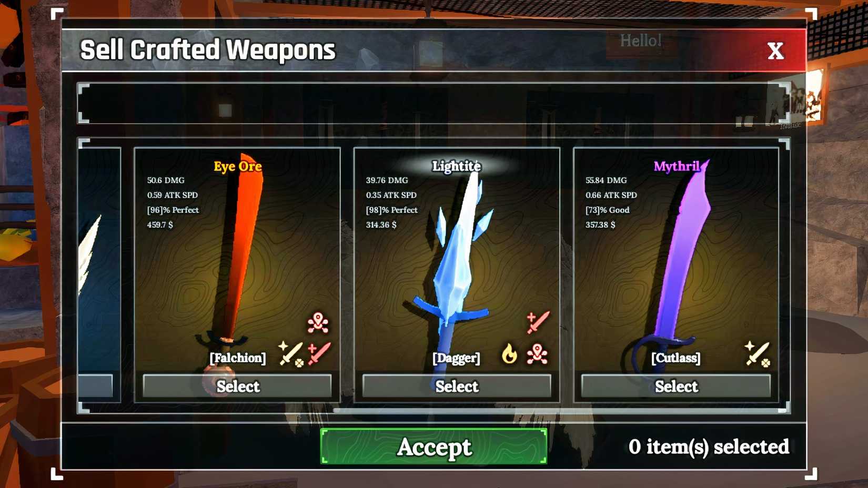Click the 0 item(s) selected counter
The image size is (868, 488).
coord(709,447)
